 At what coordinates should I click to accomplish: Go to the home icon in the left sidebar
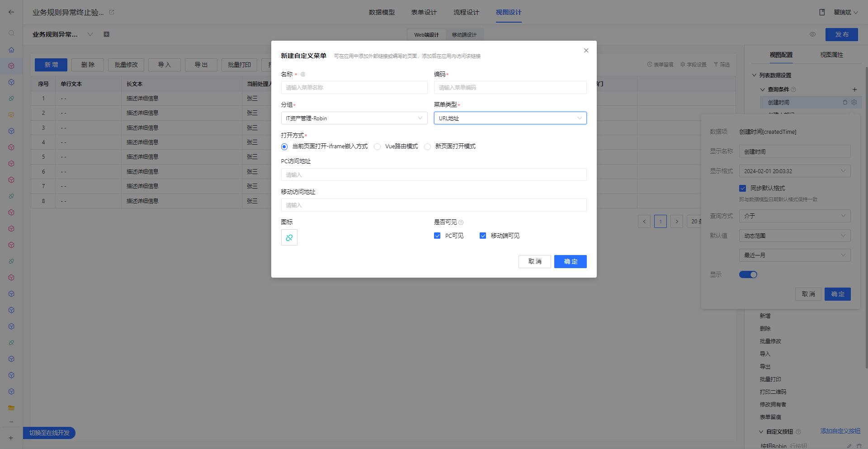point(11,50)
